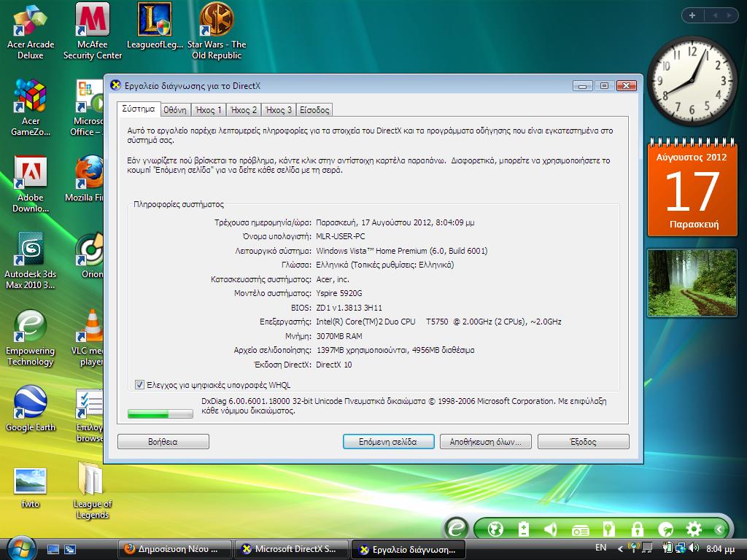Click the sidebar clock gadget
The height and width of the screenshot is (560, 747).
tap(692, 82)
